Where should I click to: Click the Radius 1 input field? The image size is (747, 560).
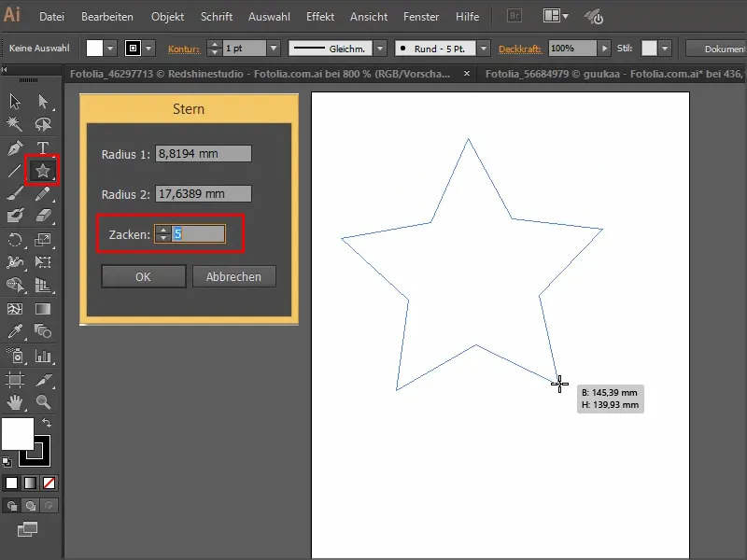click(x=204, y=154)
